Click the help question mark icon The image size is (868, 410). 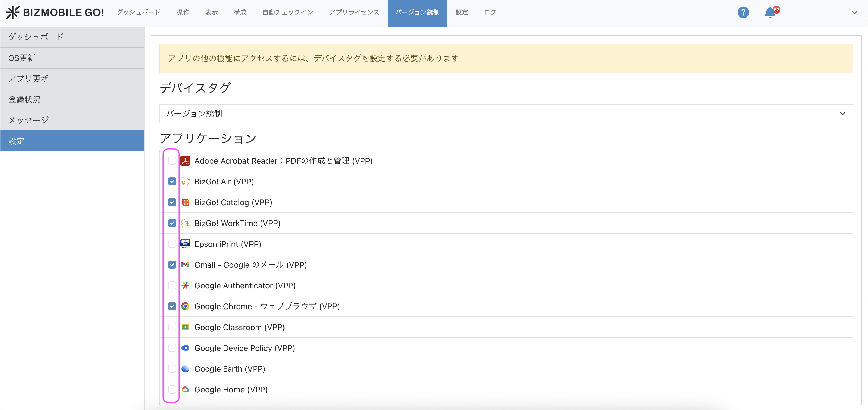[x=743, y=12]
